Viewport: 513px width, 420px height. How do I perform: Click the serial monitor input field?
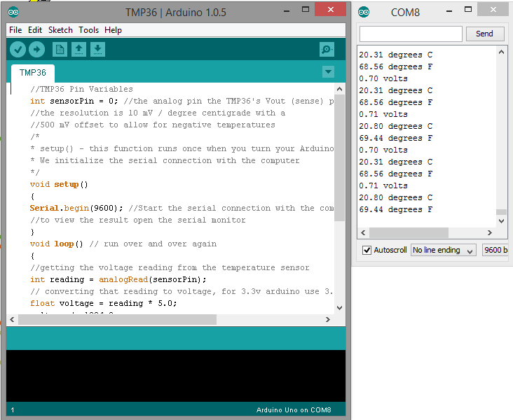(411, 34)
